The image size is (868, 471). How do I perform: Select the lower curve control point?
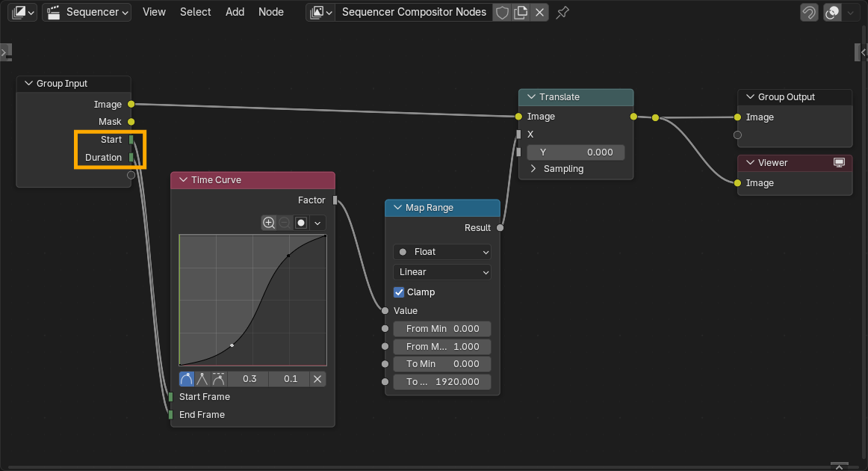pos(232,345)
